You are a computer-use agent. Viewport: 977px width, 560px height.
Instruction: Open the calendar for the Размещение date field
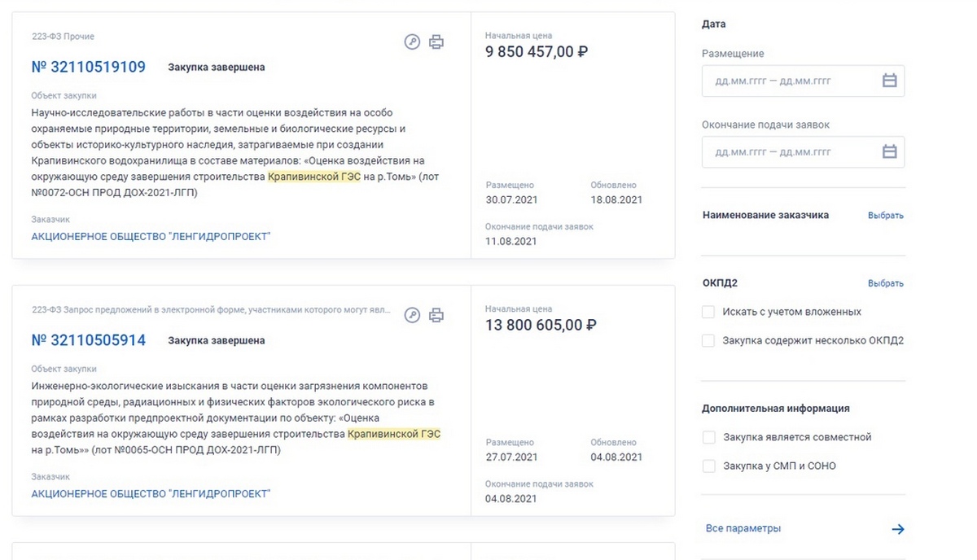(x=889, y=81)
